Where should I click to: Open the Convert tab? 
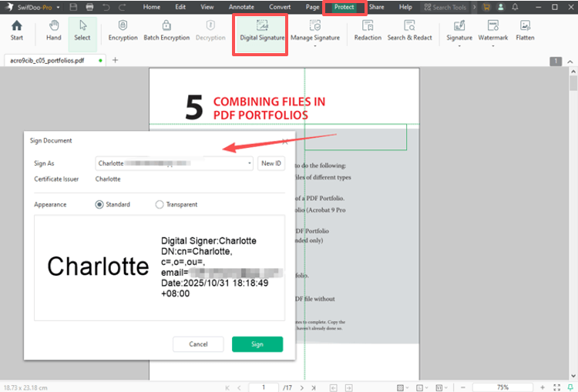280,7
